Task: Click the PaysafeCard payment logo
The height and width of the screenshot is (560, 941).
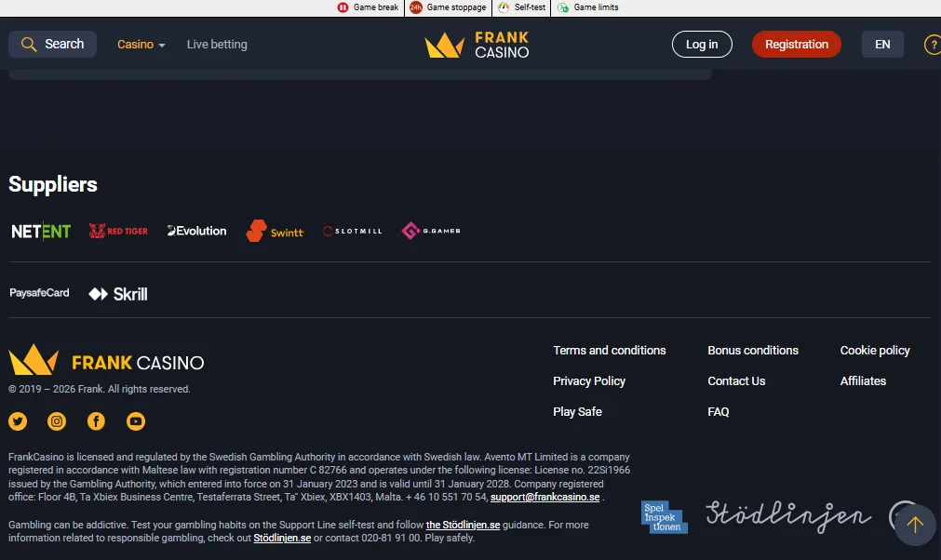Action: [40, 293]
